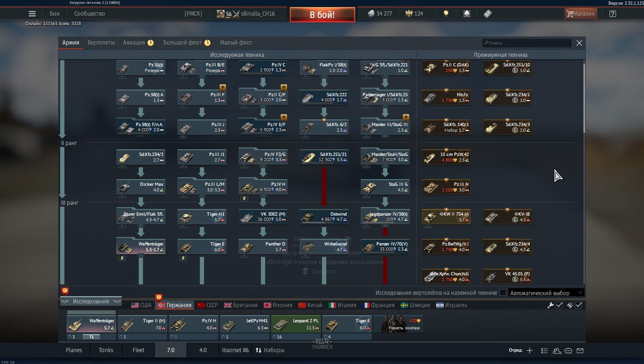The width and height of the screenshot is (644, 364).
Task: Click the wrench repair icon
Action: pos(551,305)
